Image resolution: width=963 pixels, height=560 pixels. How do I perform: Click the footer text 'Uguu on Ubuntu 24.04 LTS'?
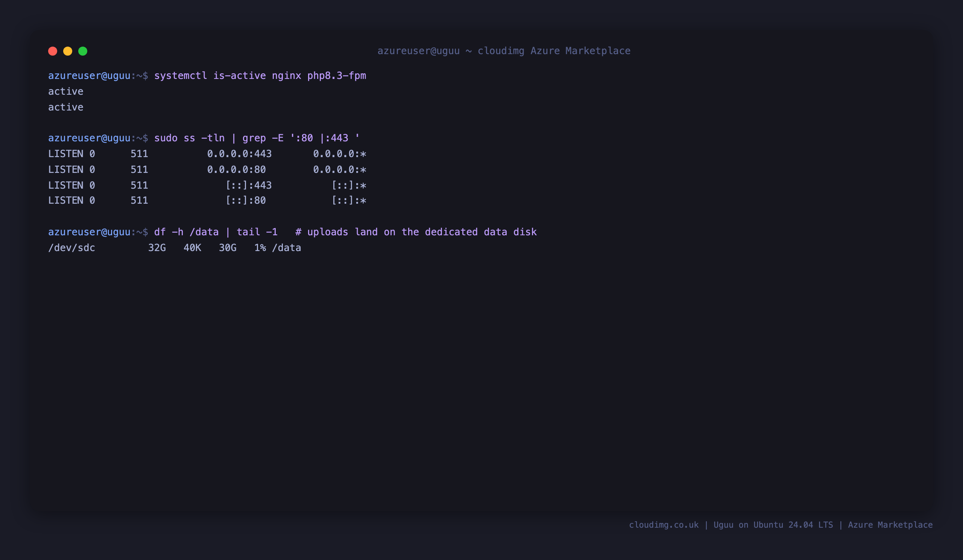point(773,525)
